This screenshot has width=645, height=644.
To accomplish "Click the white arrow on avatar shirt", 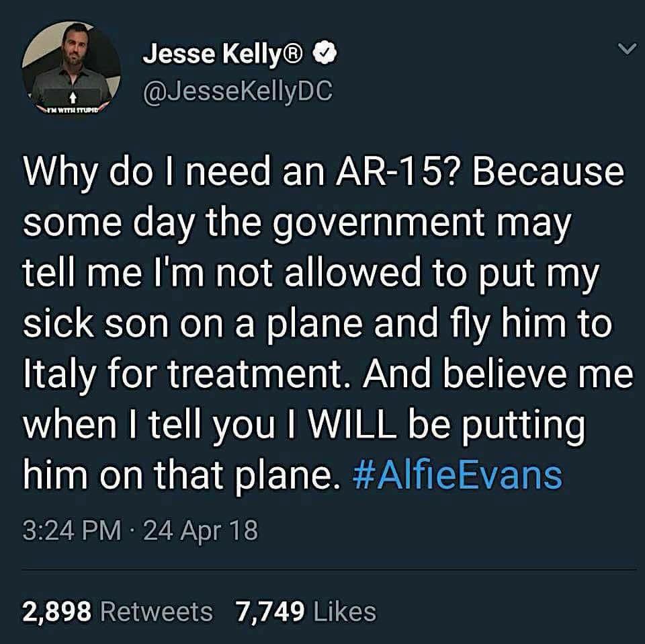I will [x=73, y=97].
